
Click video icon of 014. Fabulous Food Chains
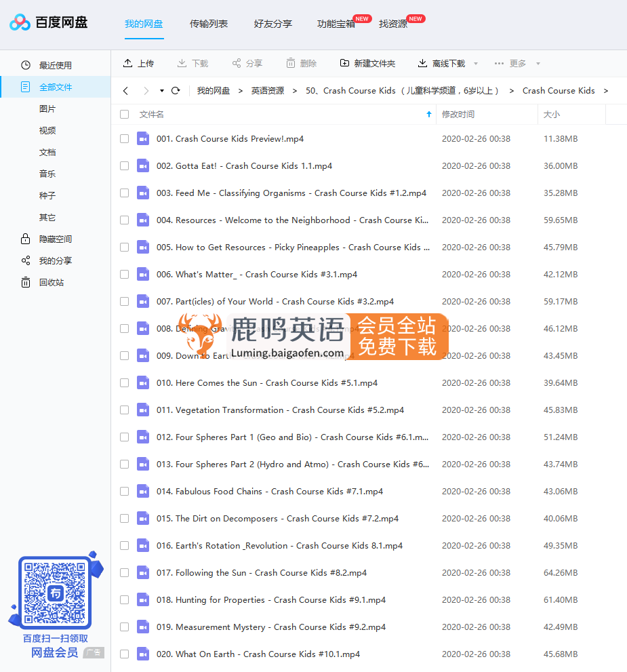coord(143,491)
